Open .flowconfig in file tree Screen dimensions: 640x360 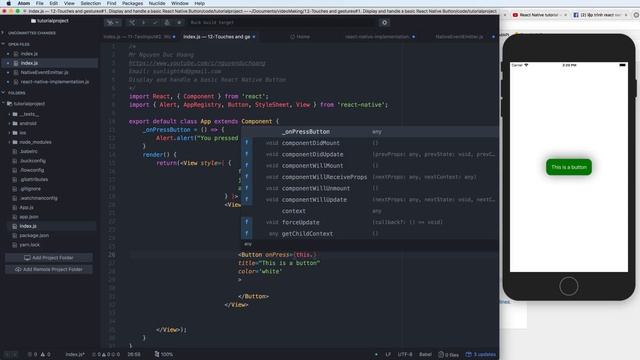[x=32, y=170]
